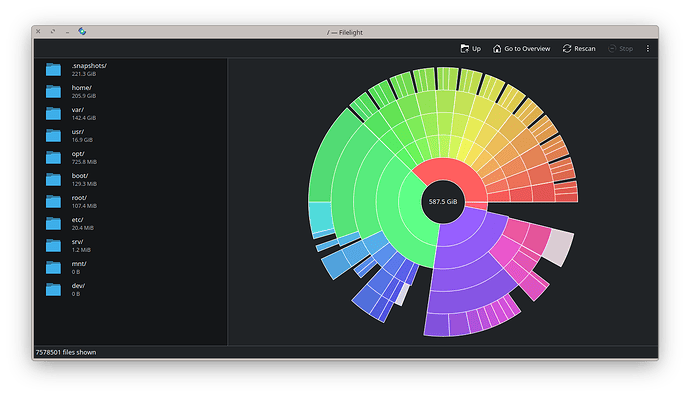Rescan the current directory

(x=579, y=48)
